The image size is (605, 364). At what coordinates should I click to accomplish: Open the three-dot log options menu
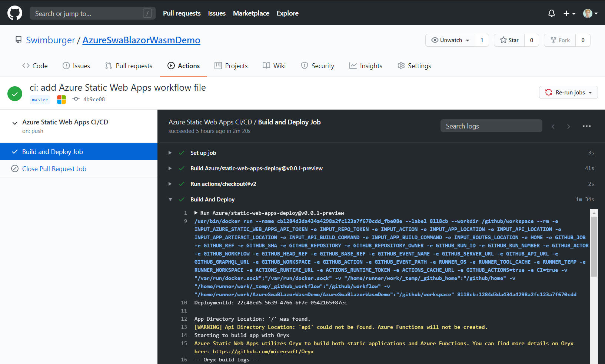point(587,126)
